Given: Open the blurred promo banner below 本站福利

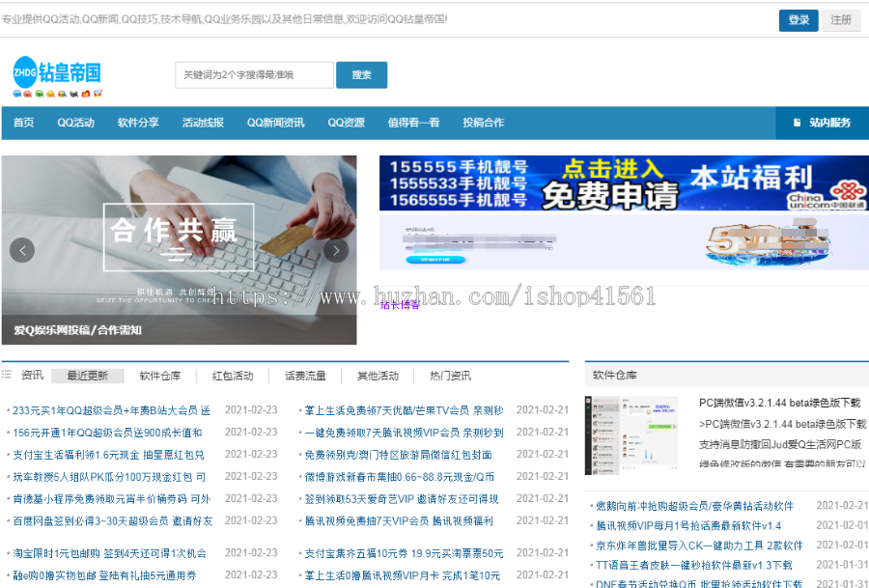Looking at the screenshot, I should [x=624, y=241].
